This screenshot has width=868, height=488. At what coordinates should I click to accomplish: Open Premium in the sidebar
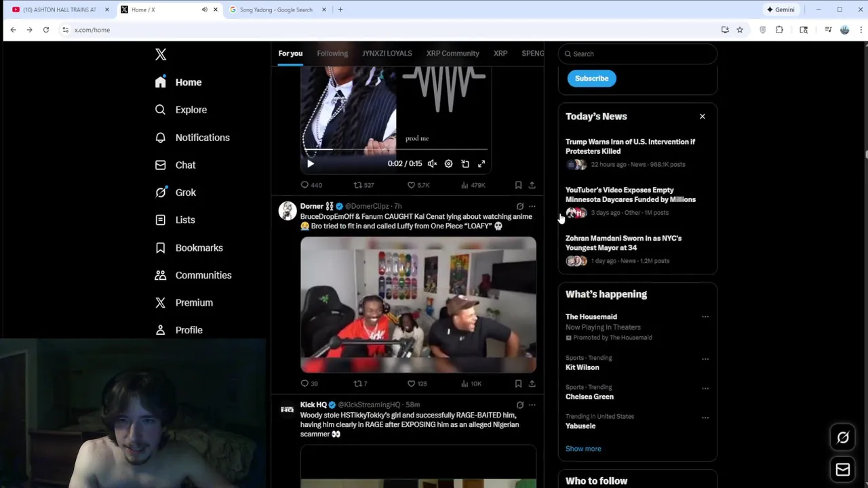tap(183, 302)
